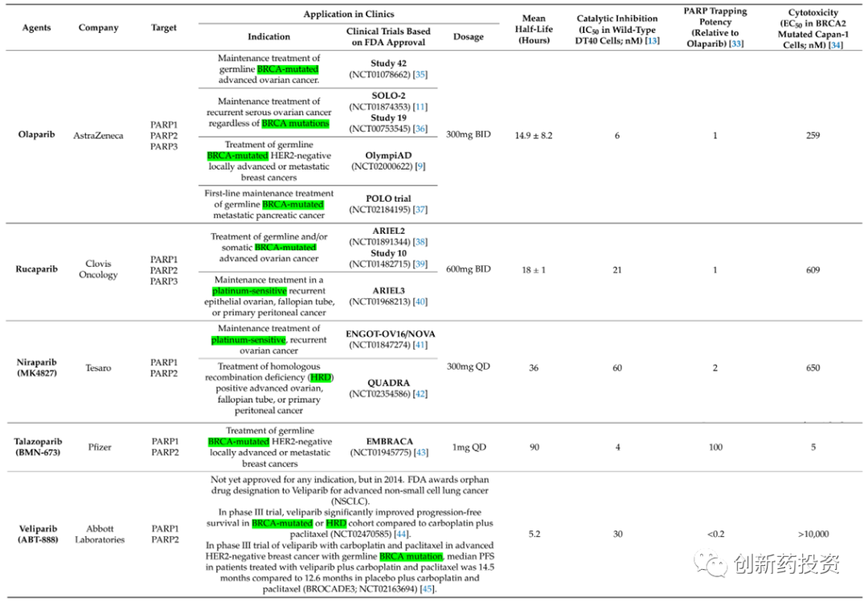Click Olaparib's cytotoxicity value '259'
The image size is (868, 602).
[x=813, y=136]
